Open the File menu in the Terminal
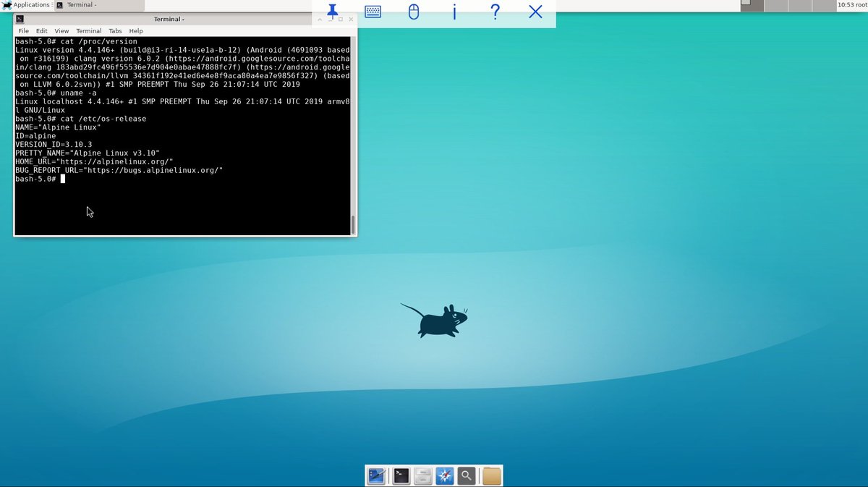 pyautogui.click(x=23, y=31)
